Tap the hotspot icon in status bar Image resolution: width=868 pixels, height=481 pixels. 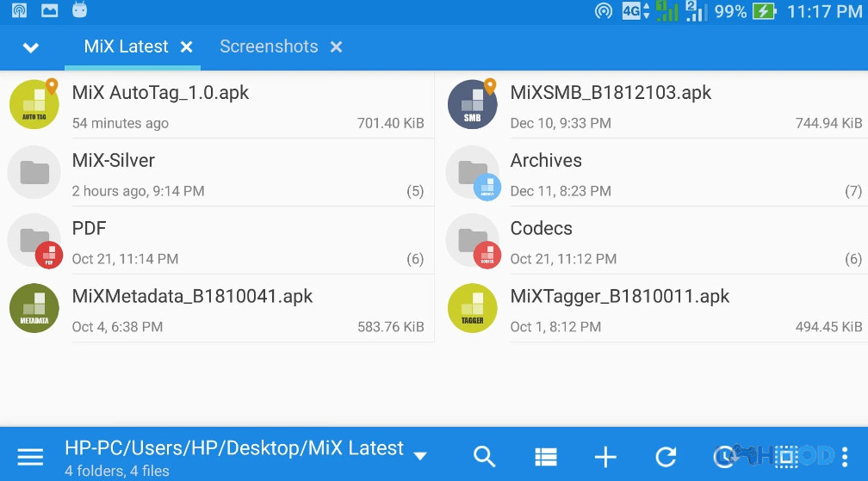tap(604, 11)
